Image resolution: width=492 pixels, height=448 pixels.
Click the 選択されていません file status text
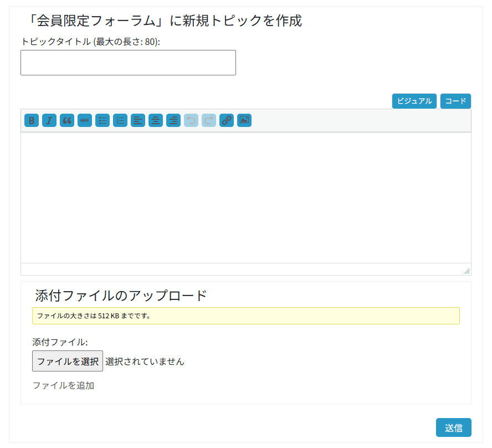(x=145, y=362)
